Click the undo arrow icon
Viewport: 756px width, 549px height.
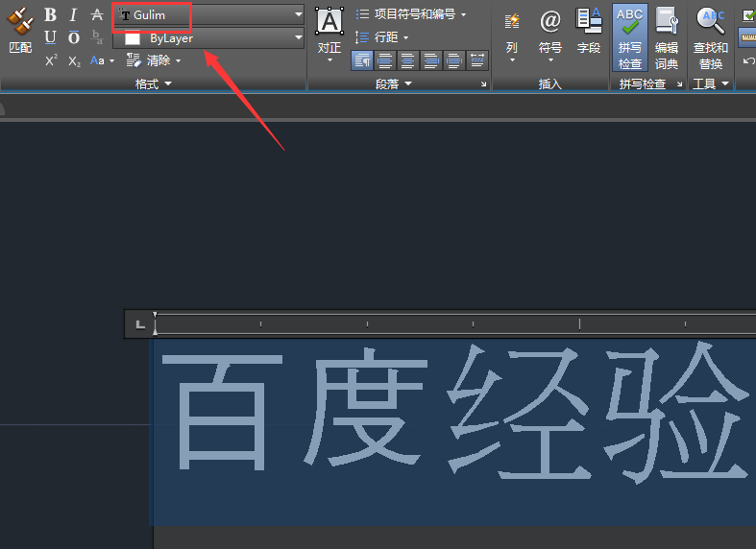pos(748,60)
